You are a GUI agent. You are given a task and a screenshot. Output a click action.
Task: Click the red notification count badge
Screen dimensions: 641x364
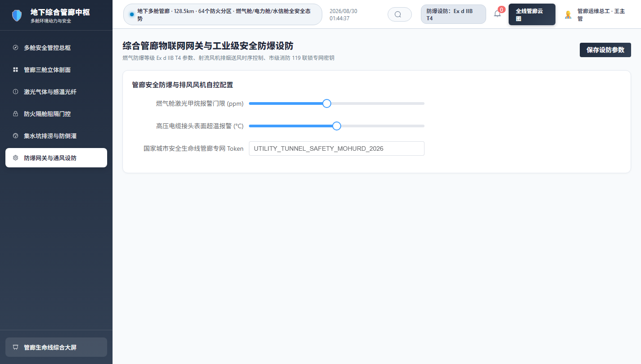pos(501,9)
